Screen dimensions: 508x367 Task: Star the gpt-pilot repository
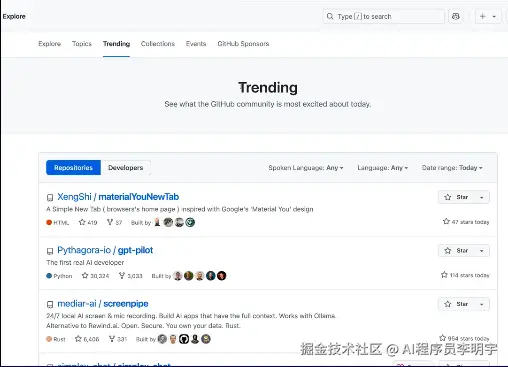pyautogui.click(x=456, y=250)
